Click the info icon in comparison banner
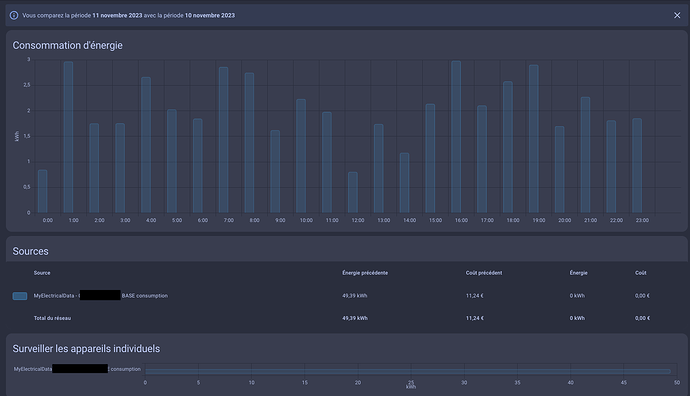Screen dimensions: 690x396 tap(14, 15)
